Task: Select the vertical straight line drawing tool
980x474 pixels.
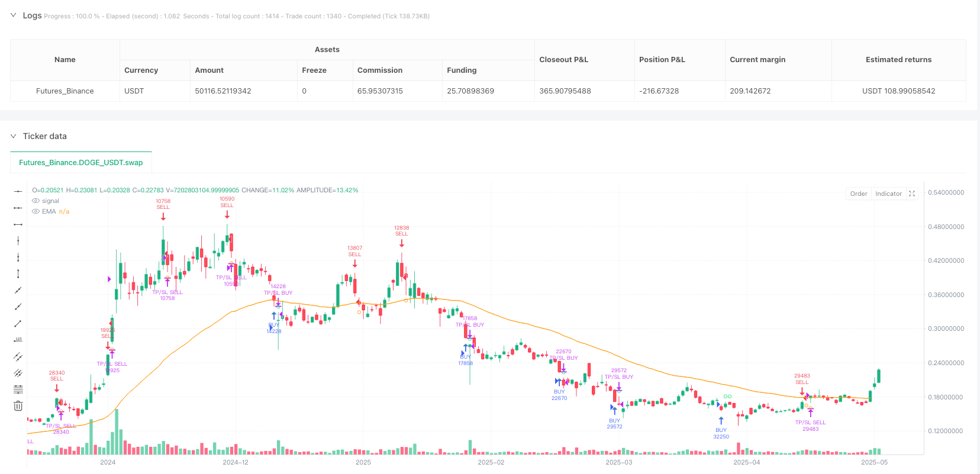Action: coord(18,241)
